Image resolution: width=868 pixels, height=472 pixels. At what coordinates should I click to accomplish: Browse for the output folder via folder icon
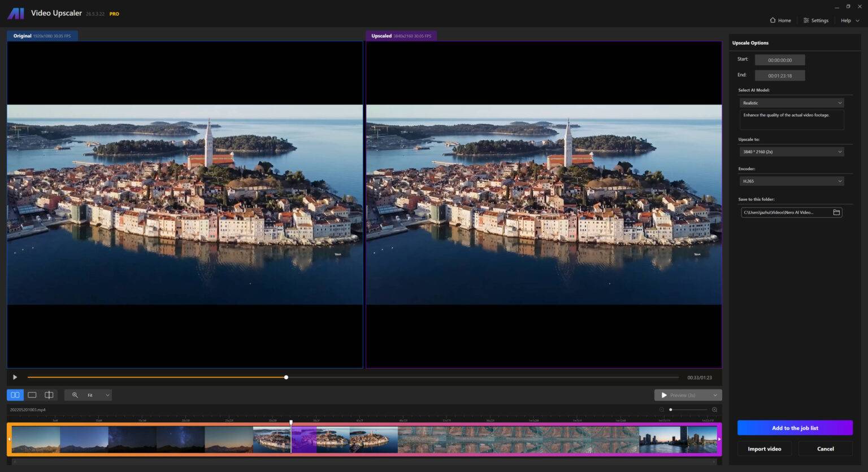(x=836, y=213)
